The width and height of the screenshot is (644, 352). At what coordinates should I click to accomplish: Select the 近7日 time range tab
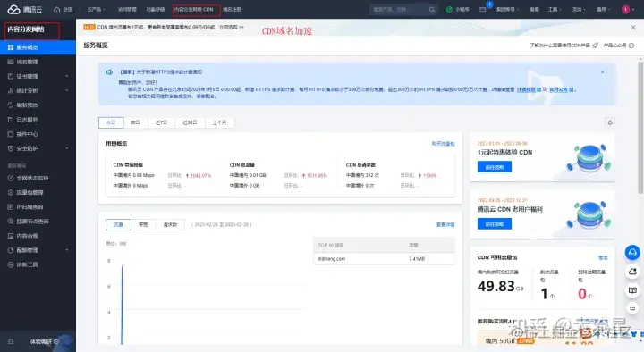pyautogui.click(x=161, y=122)
